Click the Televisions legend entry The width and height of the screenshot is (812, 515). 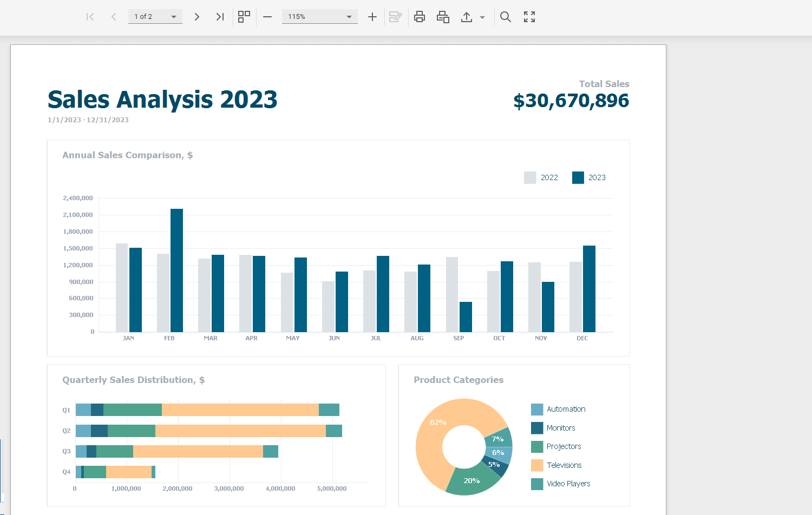click(564, 465)
